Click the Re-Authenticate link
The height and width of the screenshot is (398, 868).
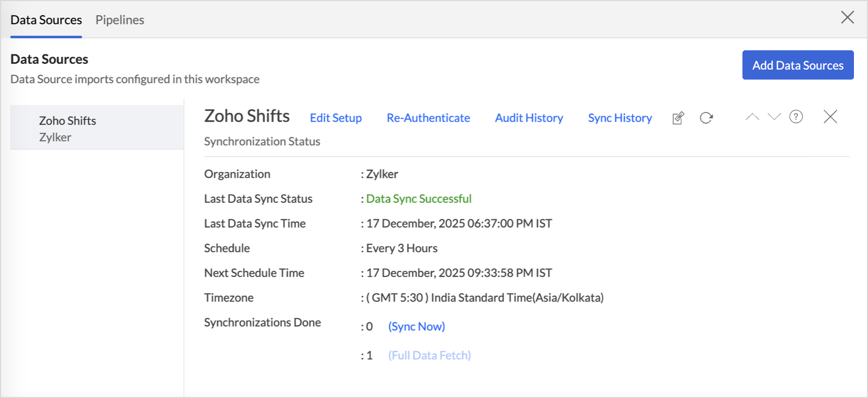click(x=428, y=118)
